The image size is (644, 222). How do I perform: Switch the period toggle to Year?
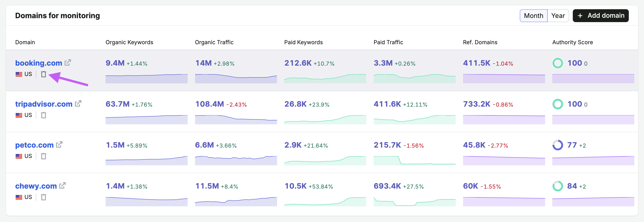pos(558,16)
